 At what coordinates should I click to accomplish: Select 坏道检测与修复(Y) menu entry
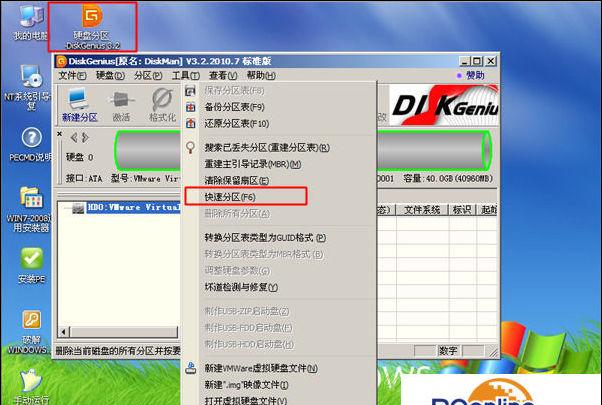pos(280,287)
